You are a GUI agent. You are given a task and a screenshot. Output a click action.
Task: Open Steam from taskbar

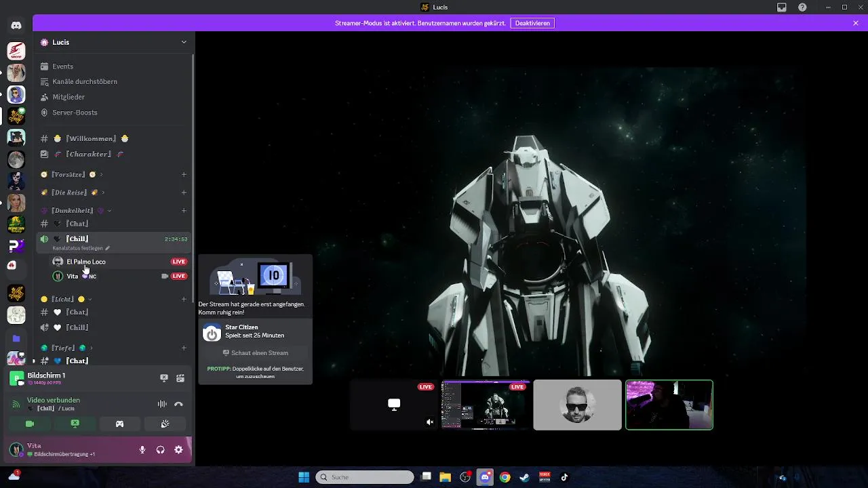pos(525,477)
